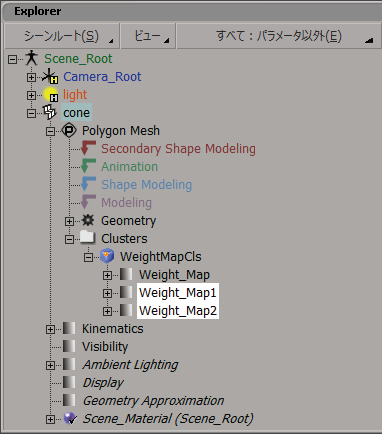Select the Geometry label
The height and width of the screenshot is (434, 382).
tap(128, 221)
